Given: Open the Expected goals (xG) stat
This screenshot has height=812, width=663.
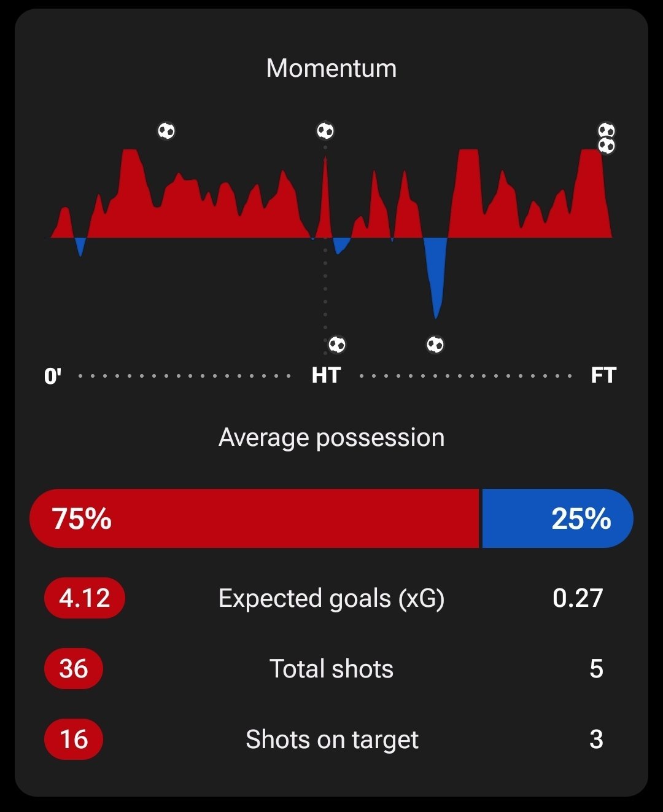Looking at the screenshot, I should (x=331, y=598).
